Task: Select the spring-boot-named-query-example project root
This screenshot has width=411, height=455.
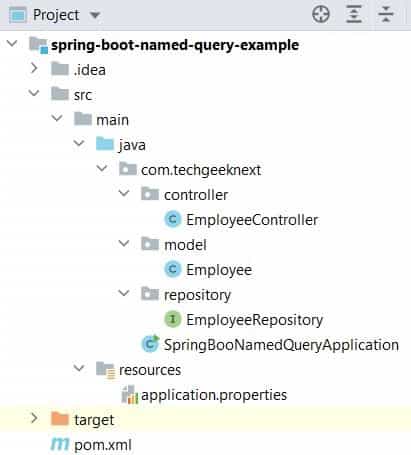Action: (x=175, y=45)
